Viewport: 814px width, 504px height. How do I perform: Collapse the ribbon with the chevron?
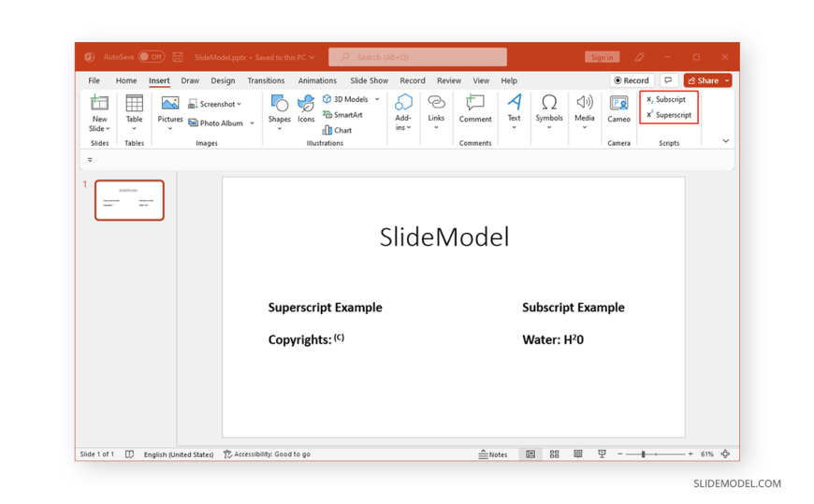[726, 140]
